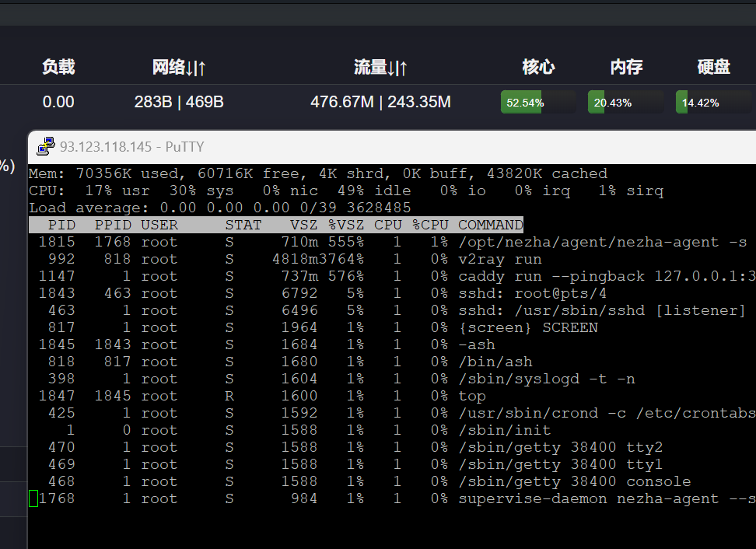Click the 负载 column header
Screen dimensions: 756x549
click(58, 67)
